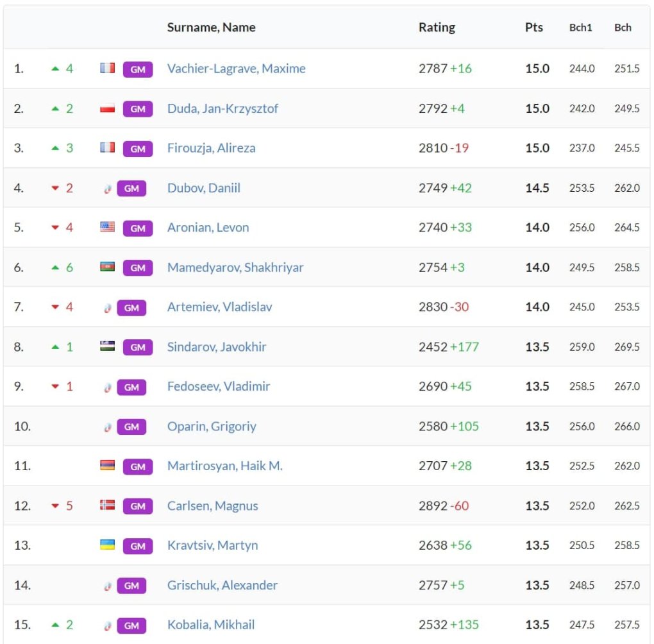Click the FIDE flag icon beside Oparin
Viewport: 654px width, 644px height.
click(108, 427)
